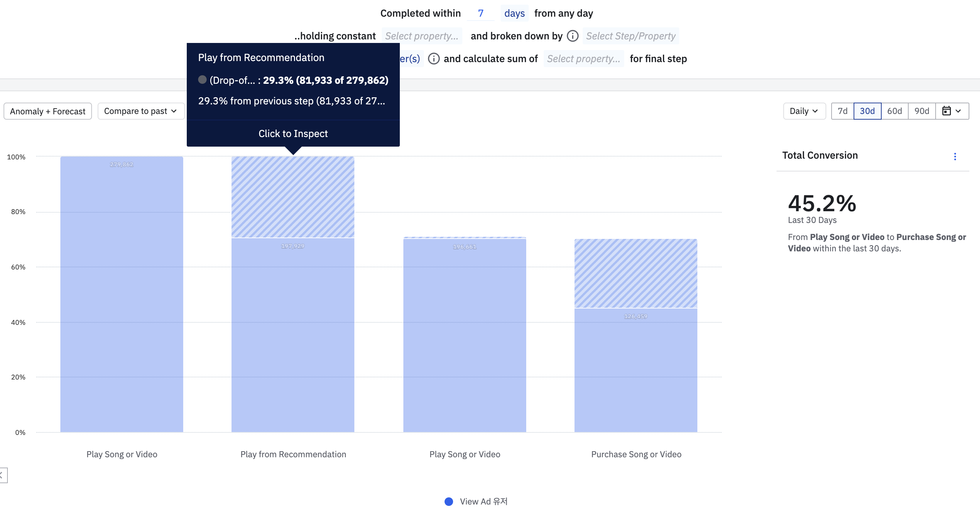Switch to 60d time range
Screen dimensions: 980x524
point(894,111)
